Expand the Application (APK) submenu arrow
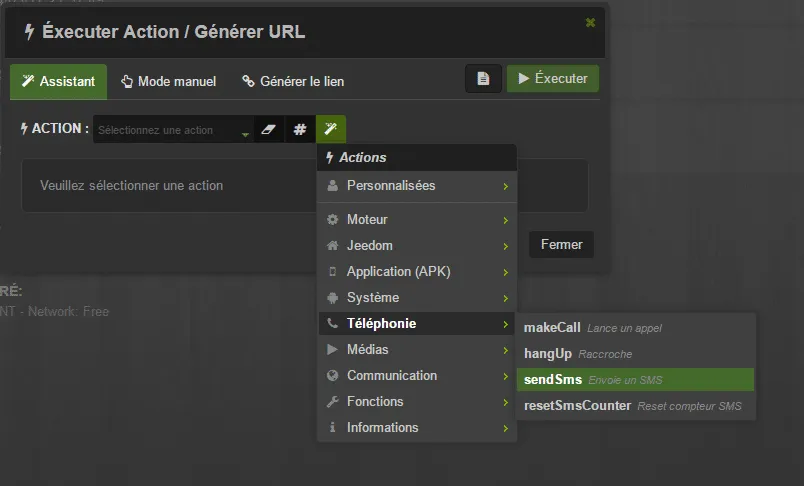Image resolution: width=804 pixels, height=486 pixels. 506,272
